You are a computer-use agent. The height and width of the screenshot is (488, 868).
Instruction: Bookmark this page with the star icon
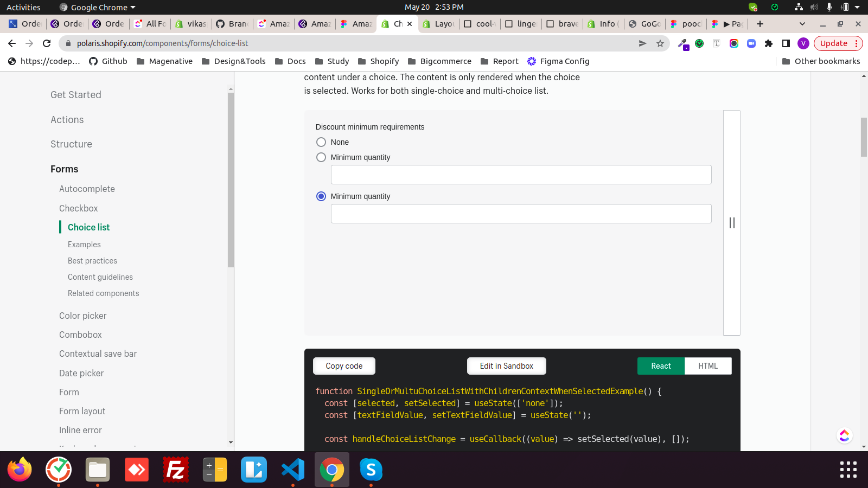click(x=660, y=43)
